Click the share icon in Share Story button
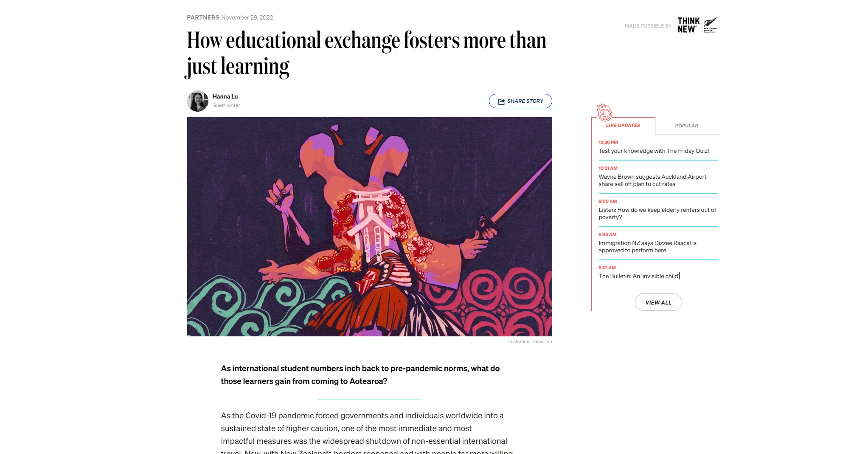868x454 pixels. [501, 102]
